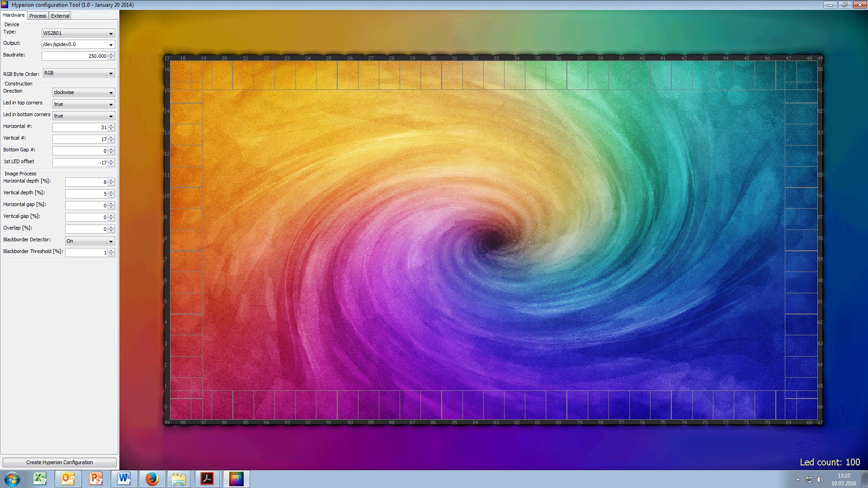Open Led in top corners dropdown
Viewport: 868px width, 488px height.
coord(84,104)
